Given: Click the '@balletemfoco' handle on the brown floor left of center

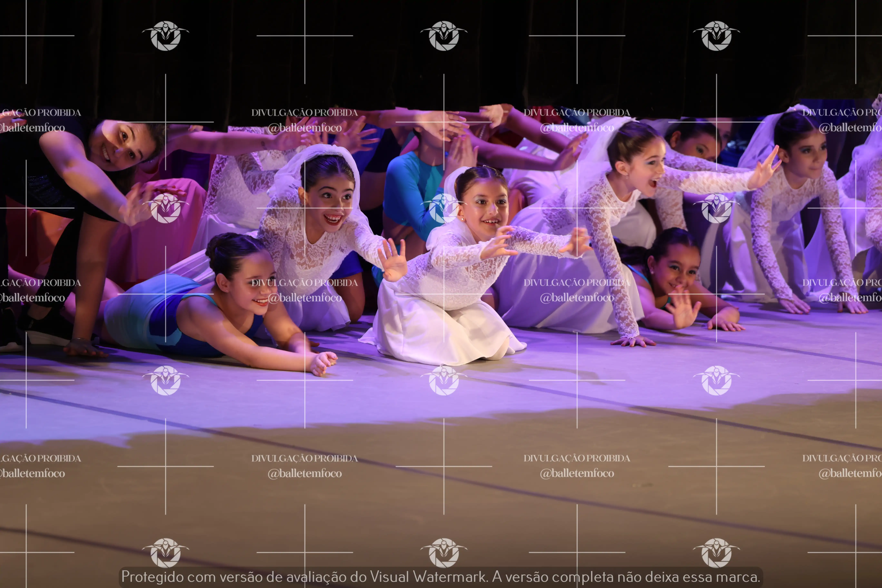Looking at the screenshot, I should (x=304, y=473).
